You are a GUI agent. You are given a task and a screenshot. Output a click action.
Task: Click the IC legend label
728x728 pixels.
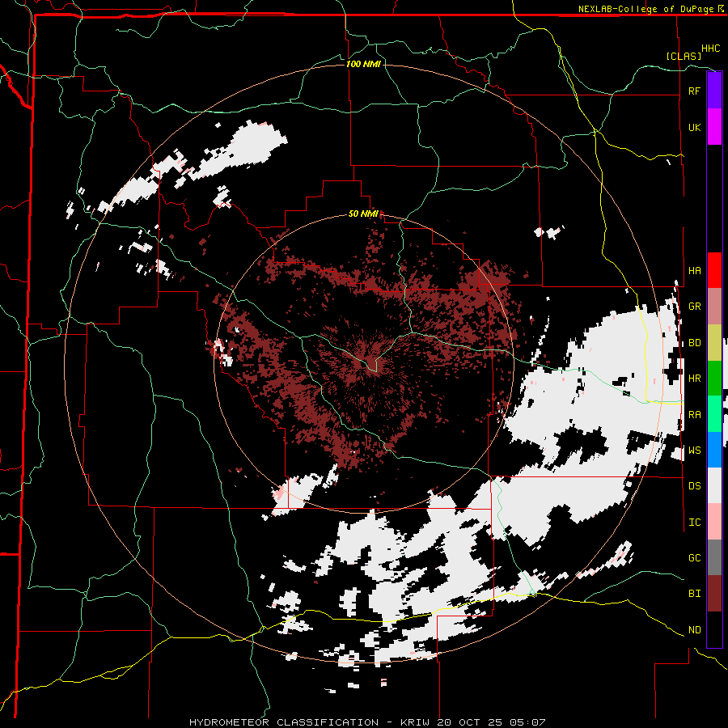[x=694, y=523]
